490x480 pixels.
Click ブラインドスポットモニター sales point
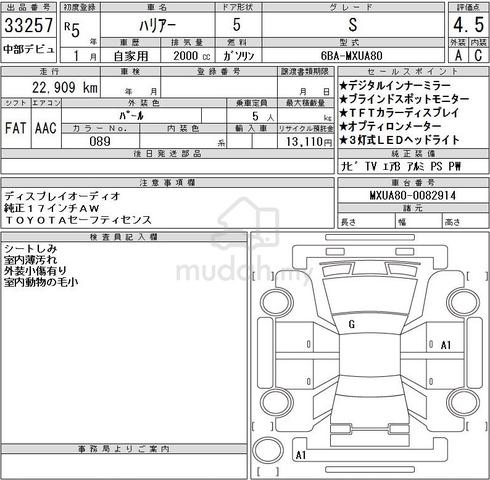pyautogui.click(x=404, y=99)
